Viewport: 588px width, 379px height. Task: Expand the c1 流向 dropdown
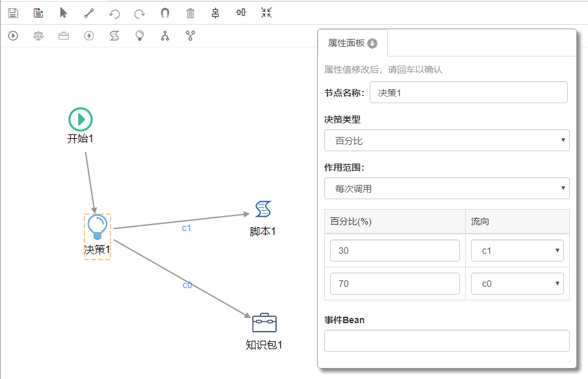(x=517, y=251)
